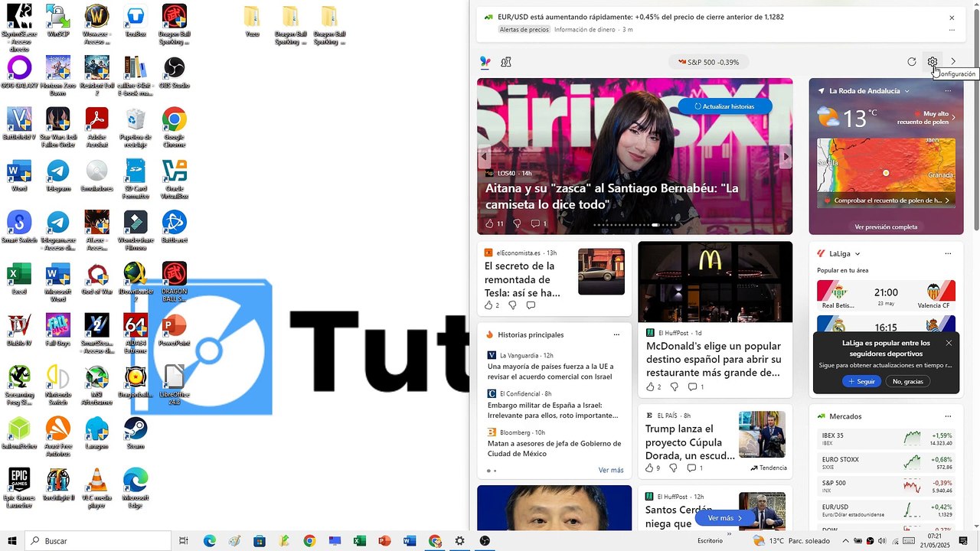Open the EURO STOXX market row

[887, 462]
